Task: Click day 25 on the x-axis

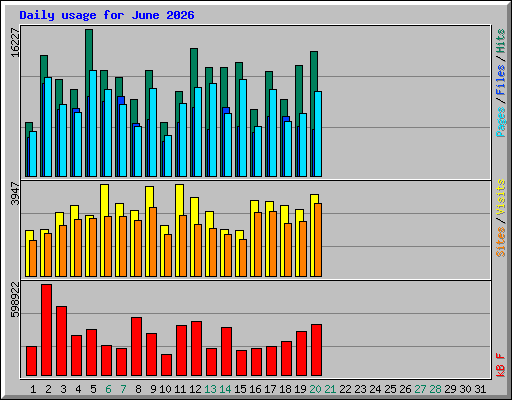Action: (390, 389)
